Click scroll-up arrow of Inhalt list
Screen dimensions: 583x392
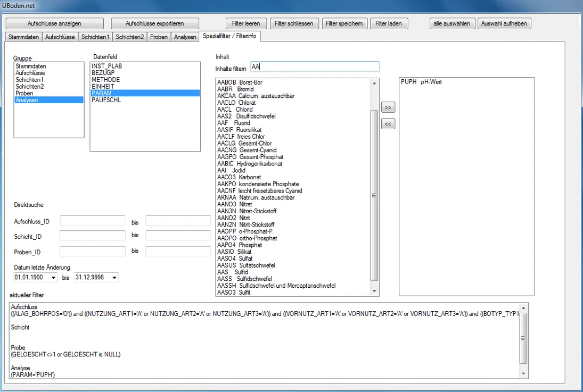(x=374, y=83)
